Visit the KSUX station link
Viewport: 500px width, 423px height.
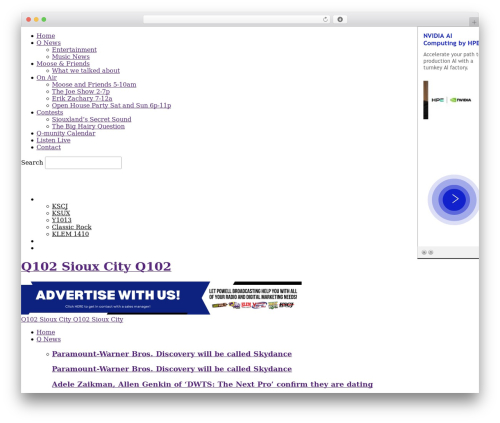[x=61, y=213]
